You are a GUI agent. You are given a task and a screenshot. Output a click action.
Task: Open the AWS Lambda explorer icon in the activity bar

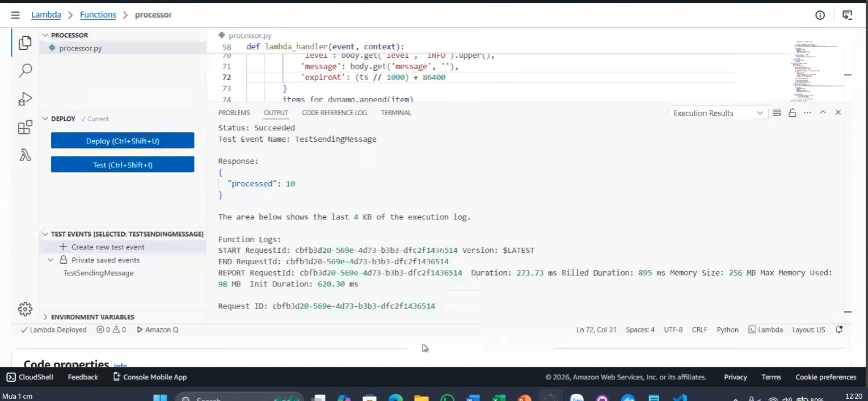(25, 155)
